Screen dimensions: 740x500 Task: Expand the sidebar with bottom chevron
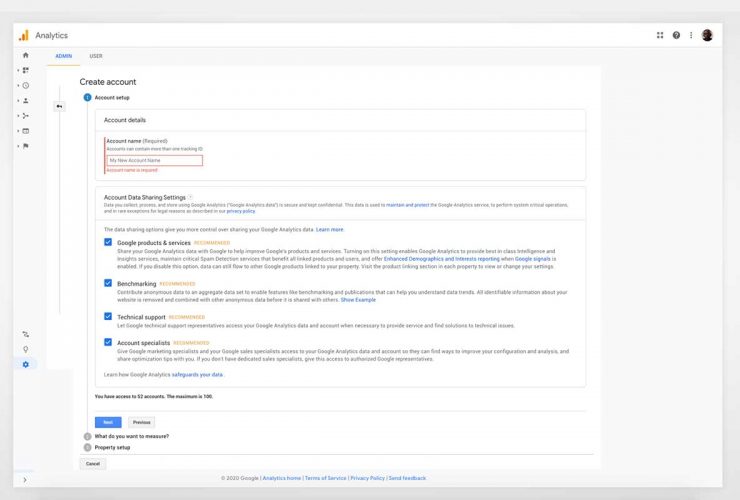coord(25,480)
